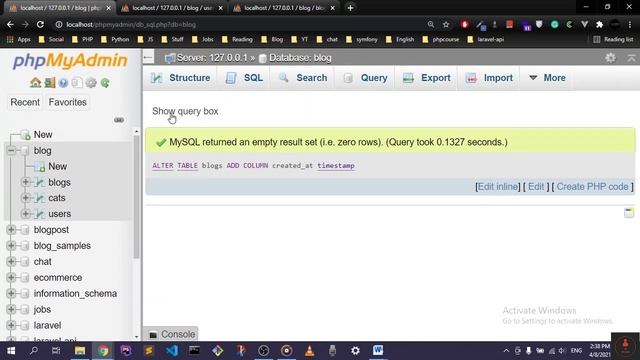Open the laravel-api bookmark folder

[486, 39]
